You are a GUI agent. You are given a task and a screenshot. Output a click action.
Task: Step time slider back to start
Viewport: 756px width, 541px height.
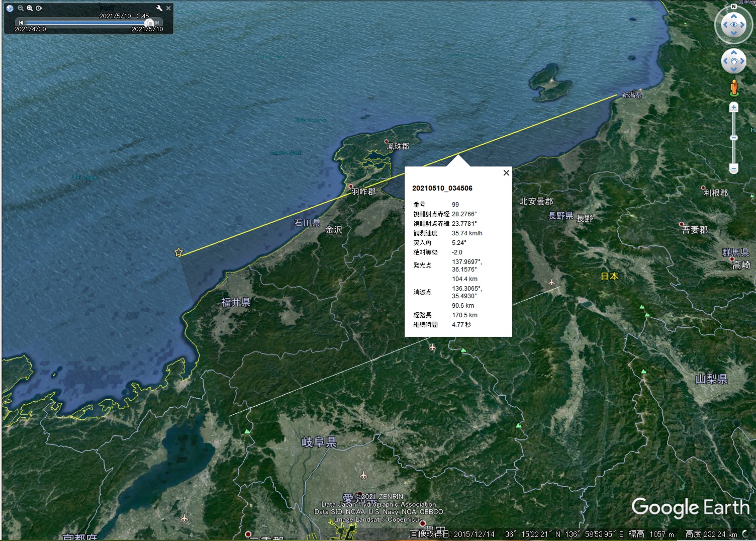click(x=21, y=23)
